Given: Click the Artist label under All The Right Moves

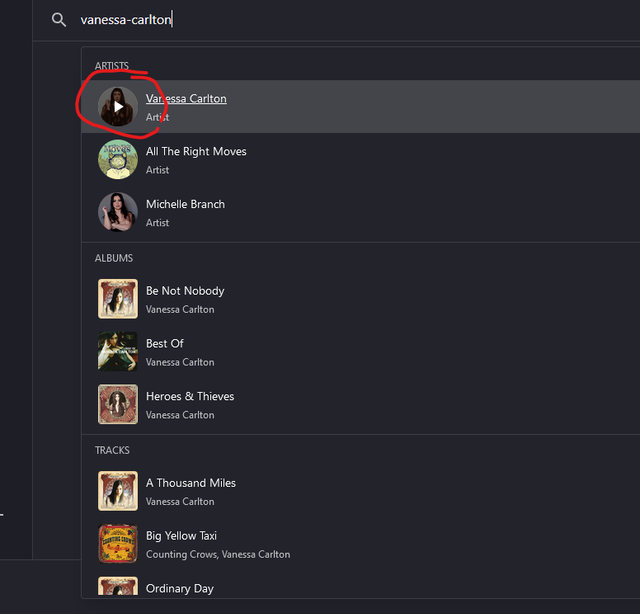Looking at the screenshot, I should click(158, 170).
